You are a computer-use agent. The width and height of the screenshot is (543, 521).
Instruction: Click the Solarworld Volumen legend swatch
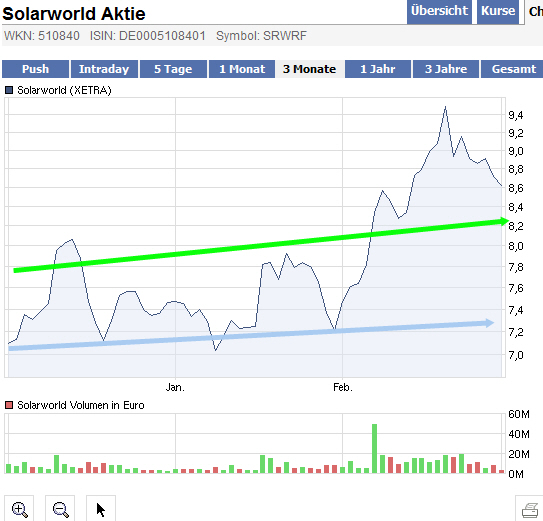click(9, 405)
